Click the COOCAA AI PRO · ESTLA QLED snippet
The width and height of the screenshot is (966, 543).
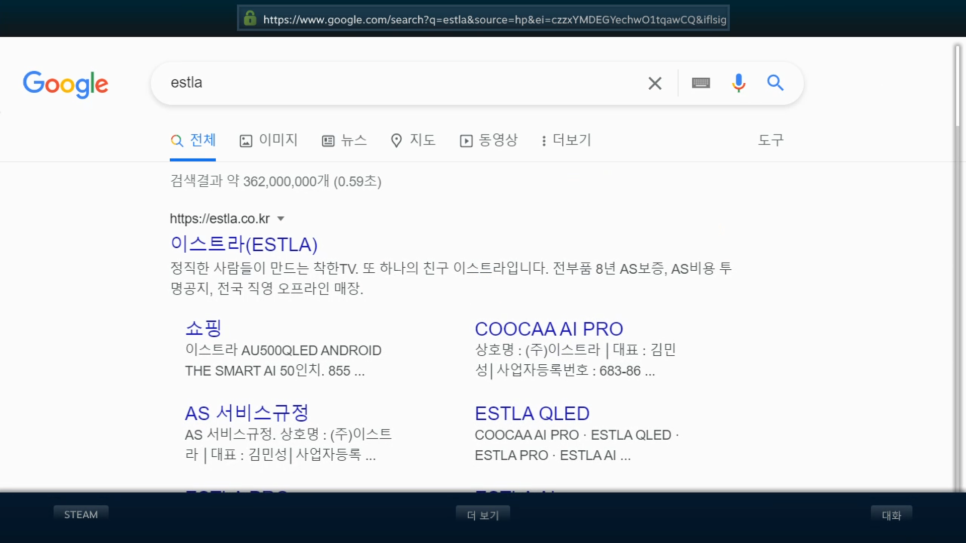click(577, 445)
